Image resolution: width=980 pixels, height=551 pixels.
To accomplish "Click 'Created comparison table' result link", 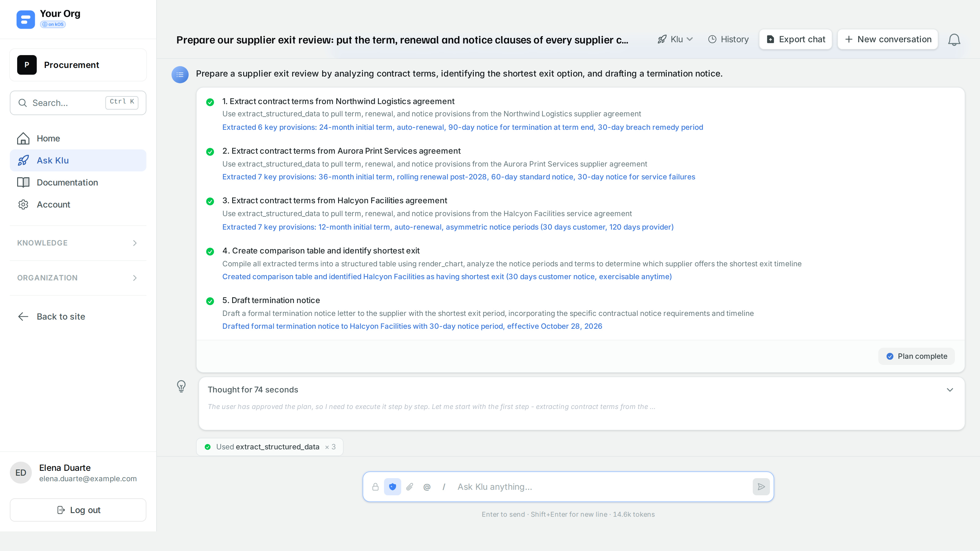I will (447, 276).
